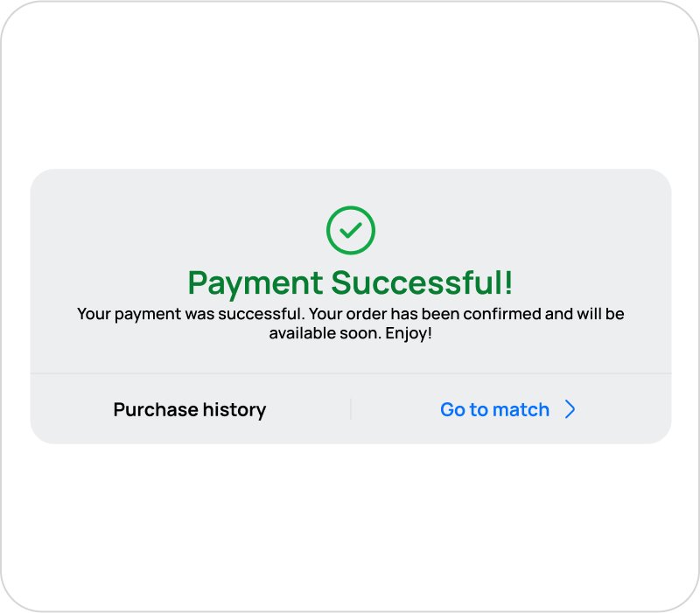Click the right chevron beside Go to match
This screenshot has width=700, height=613.
(x=570, y=409)
